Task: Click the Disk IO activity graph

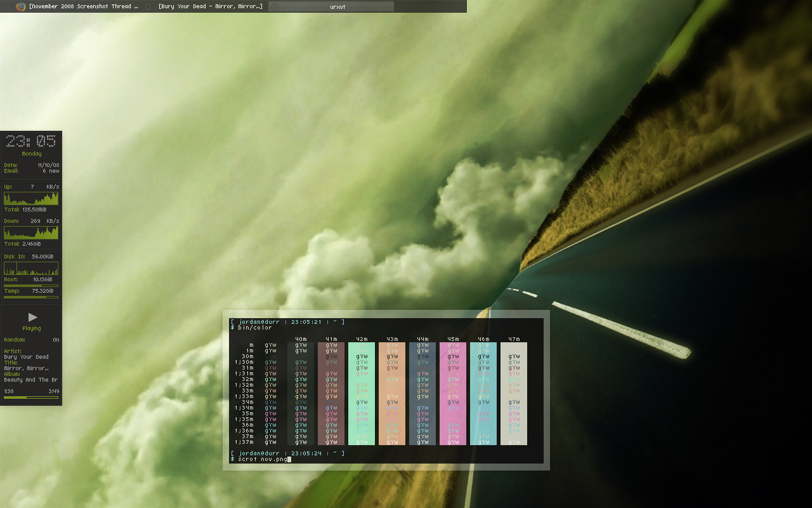Action: click(31, 268)
